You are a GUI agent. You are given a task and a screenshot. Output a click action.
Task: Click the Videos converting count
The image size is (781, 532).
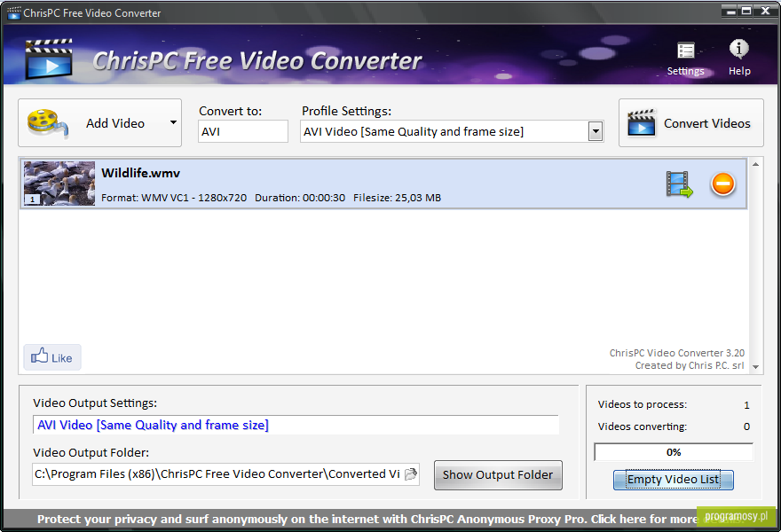746,426
